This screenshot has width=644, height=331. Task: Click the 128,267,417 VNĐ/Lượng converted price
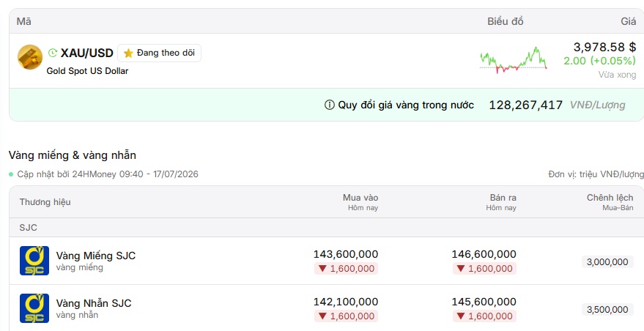pyautogui.click(x=557, y=105)
